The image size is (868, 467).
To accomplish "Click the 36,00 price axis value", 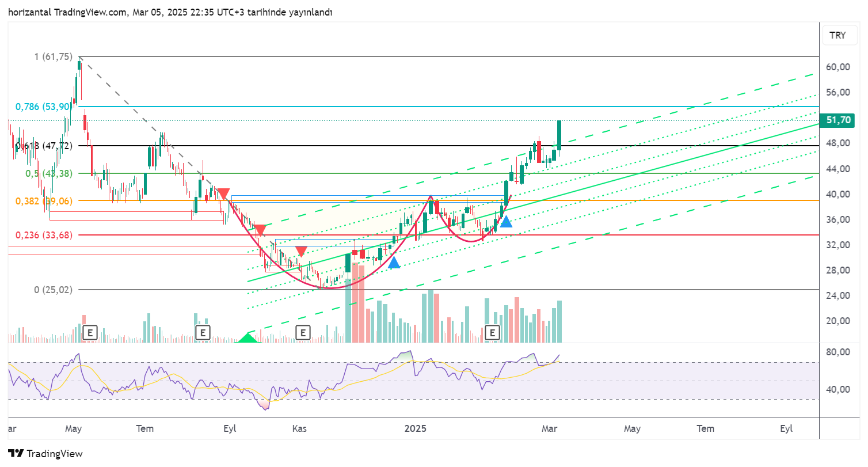I will point(838,219).
